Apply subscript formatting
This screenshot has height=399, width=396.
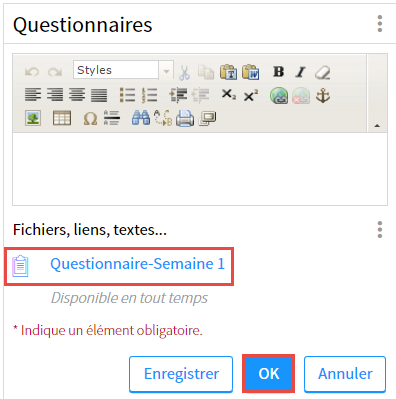[229, 95]
